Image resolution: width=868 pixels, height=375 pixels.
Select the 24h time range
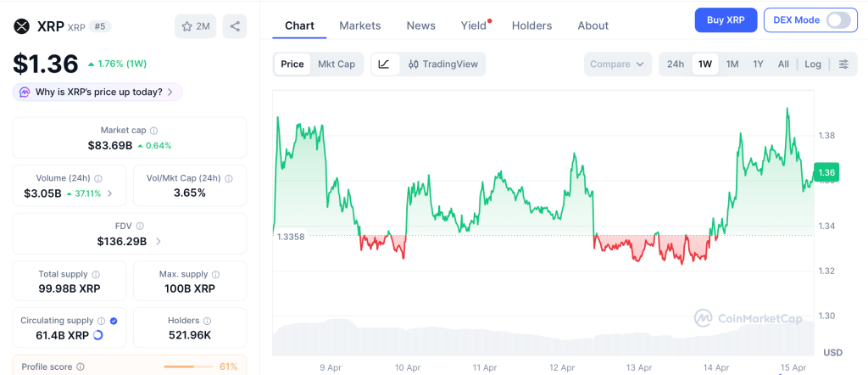(x=676, y=64)
